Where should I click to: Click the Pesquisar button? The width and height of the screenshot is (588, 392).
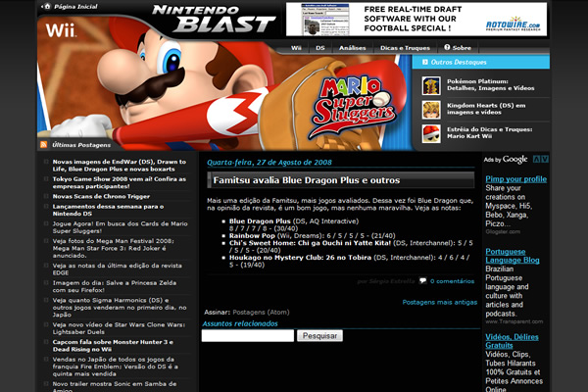pyautogui.click(x=319, y=336)
